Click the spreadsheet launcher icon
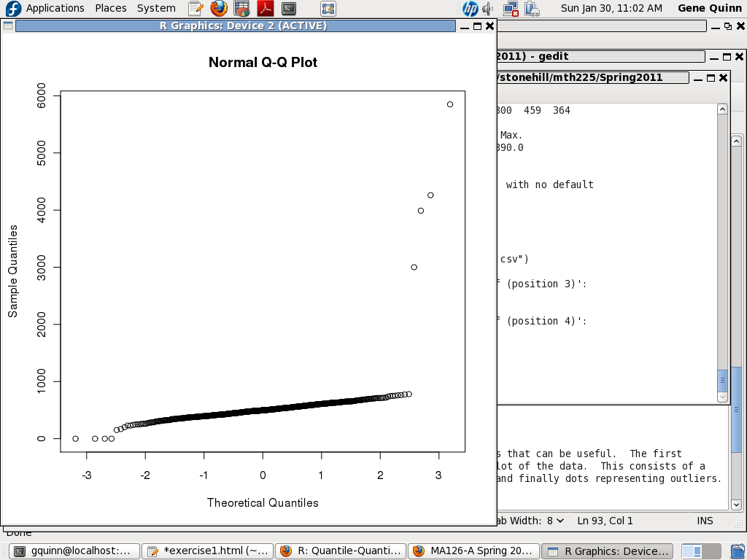 pyautogui.click(x=241, y=9)
